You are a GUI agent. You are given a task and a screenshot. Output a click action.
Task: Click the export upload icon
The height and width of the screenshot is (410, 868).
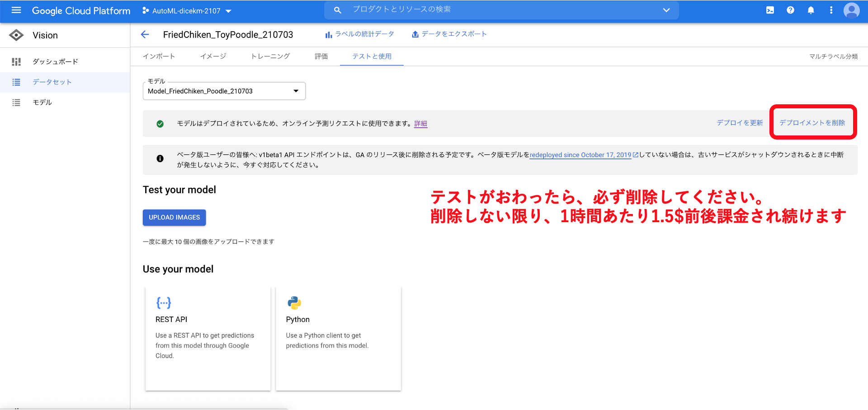(x=415, y=34)
